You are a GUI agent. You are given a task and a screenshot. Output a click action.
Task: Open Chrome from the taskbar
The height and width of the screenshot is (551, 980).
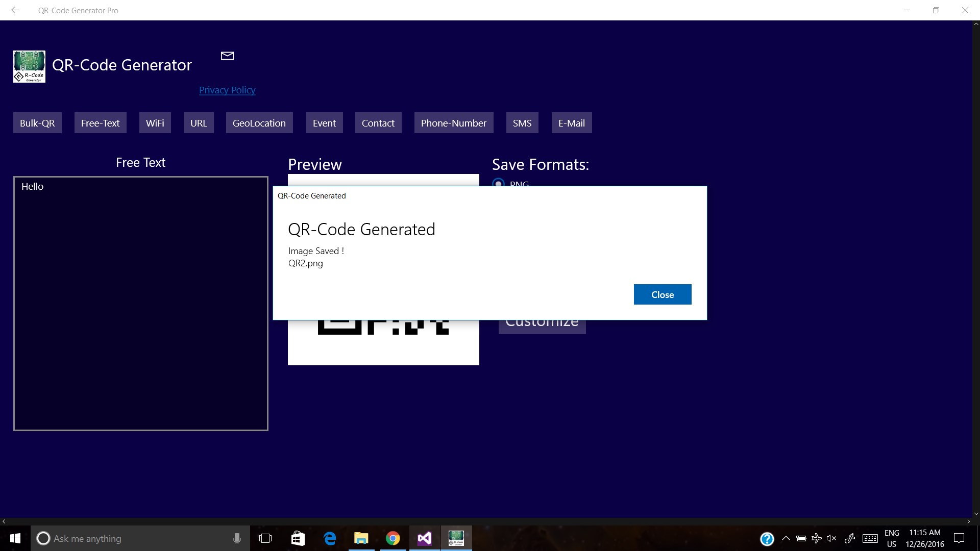(393, 538)
